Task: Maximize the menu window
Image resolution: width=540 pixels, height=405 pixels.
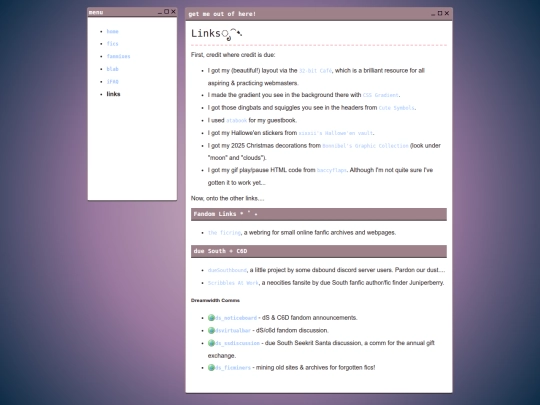Action: point(166,12)
